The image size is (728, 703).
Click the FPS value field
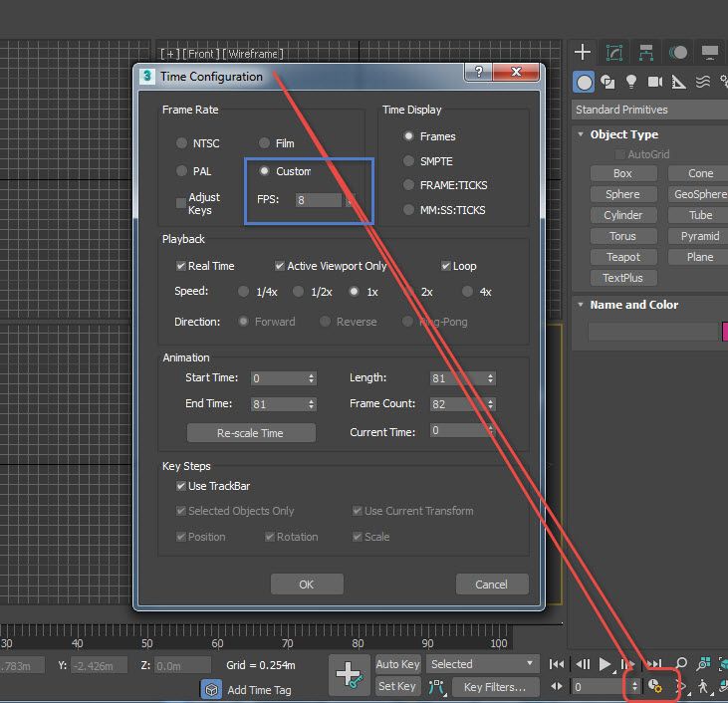pyautogui.click(x=319, y=200)
